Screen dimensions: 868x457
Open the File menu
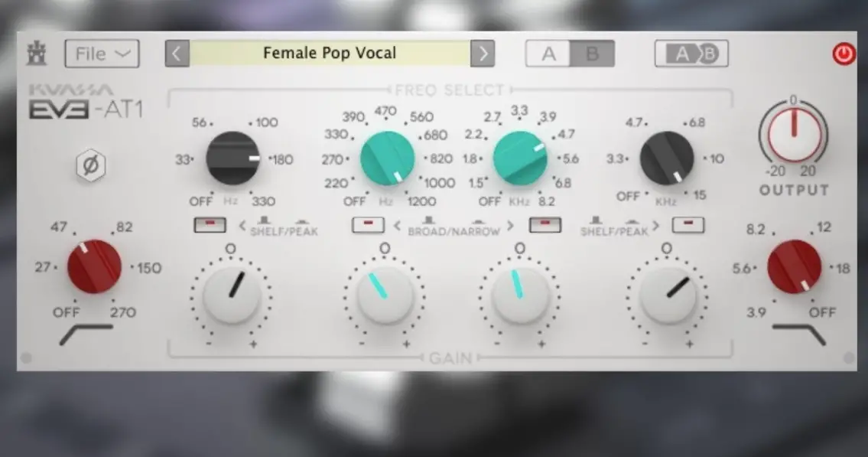click(100, 53)
